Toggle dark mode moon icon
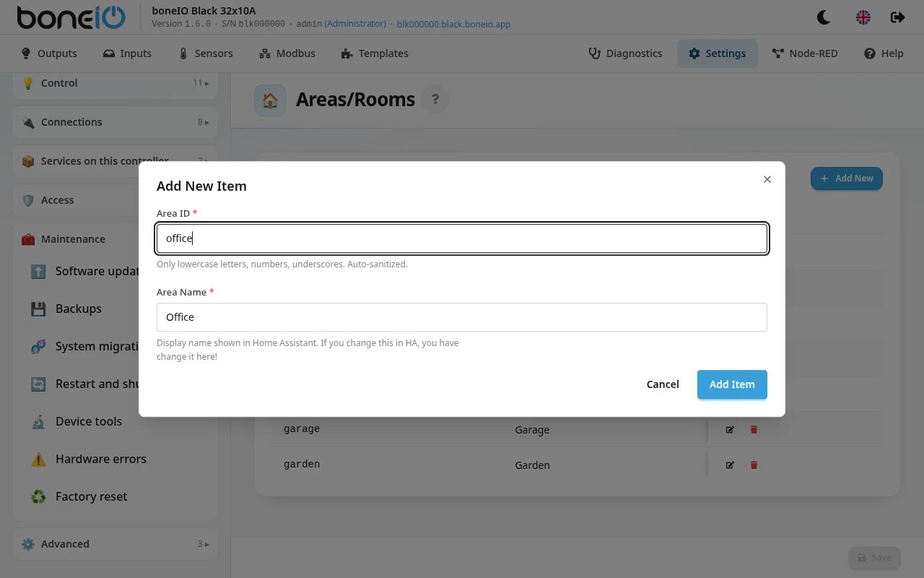Image resolution: width=924 pixels, height=578 pixels. tap(824, 17)
